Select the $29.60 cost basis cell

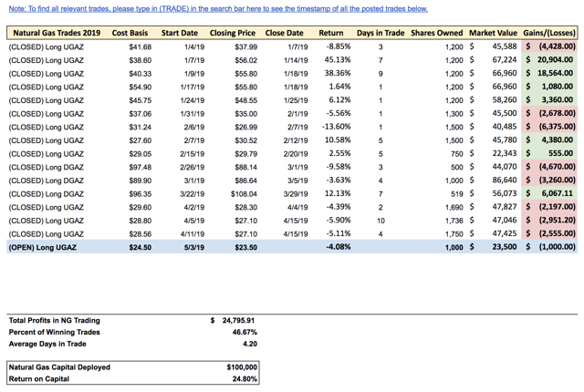[140, 208]
